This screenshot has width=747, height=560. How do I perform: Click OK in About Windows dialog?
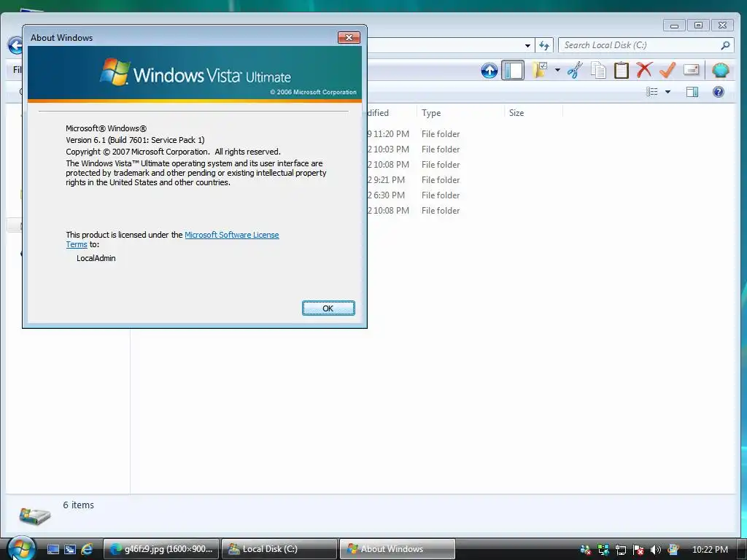click(x=328, y=308)
